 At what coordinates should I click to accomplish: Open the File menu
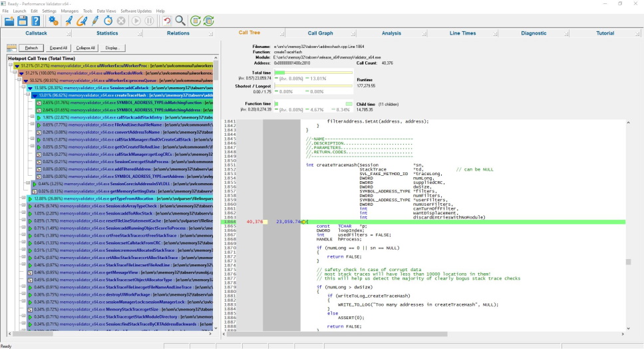click(x=5, y=11)
